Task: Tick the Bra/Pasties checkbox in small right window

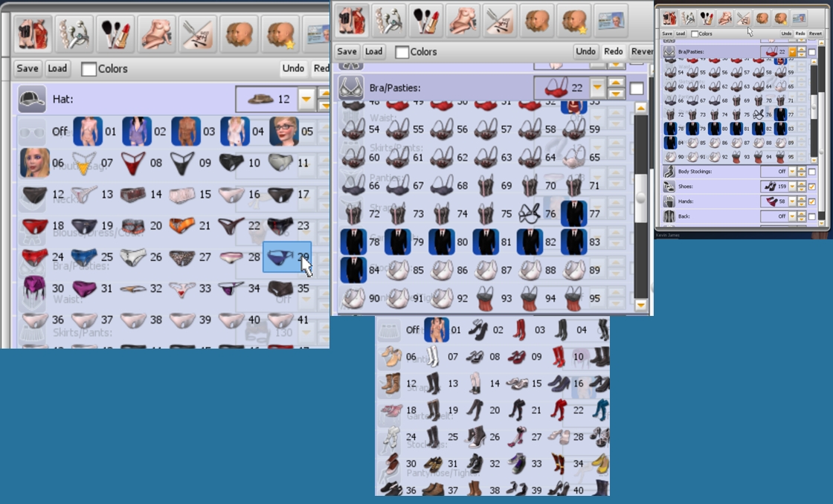Action: [x=812, y=51]
